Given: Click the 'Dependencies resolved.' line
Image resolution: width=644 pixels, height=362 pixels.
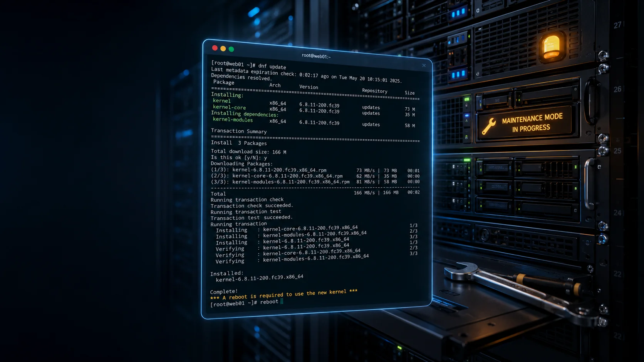Looking at the screenshot, I should 241,77.
